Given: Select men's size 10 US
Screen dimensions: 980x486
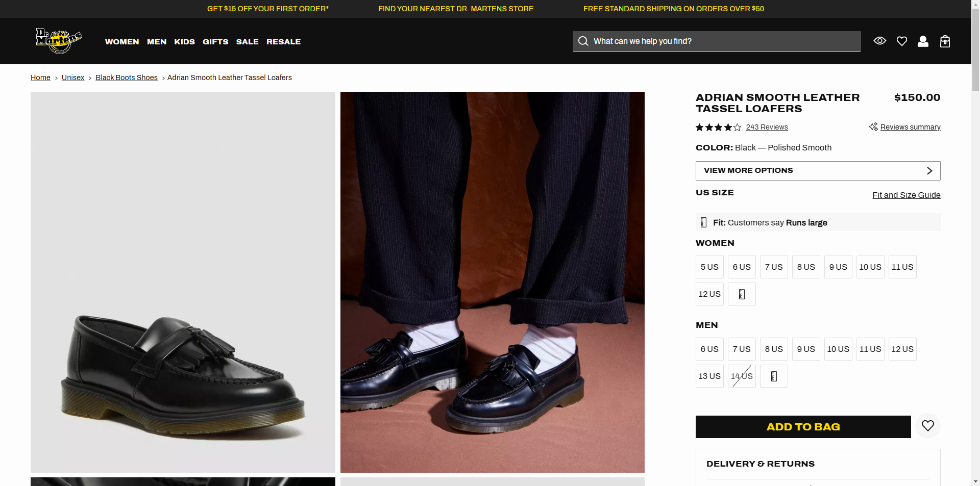Looking at the screenshot, I should [x=838, y=349].
